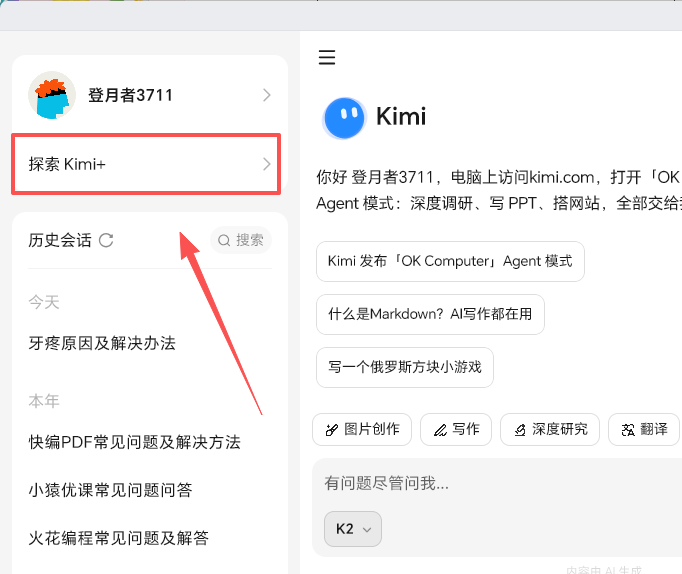Click the 搜索 history search box
This screenshot has height=574, width=682.
pos(241,240)
